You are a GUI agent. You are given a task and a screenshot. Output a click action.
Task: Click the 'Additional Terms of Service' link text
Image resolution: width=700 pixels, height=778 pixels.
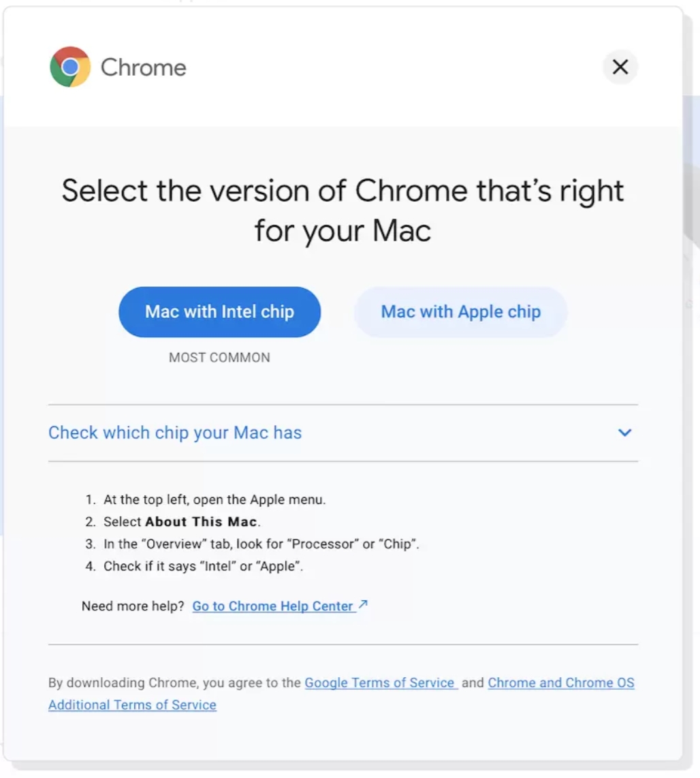(132, 705)
